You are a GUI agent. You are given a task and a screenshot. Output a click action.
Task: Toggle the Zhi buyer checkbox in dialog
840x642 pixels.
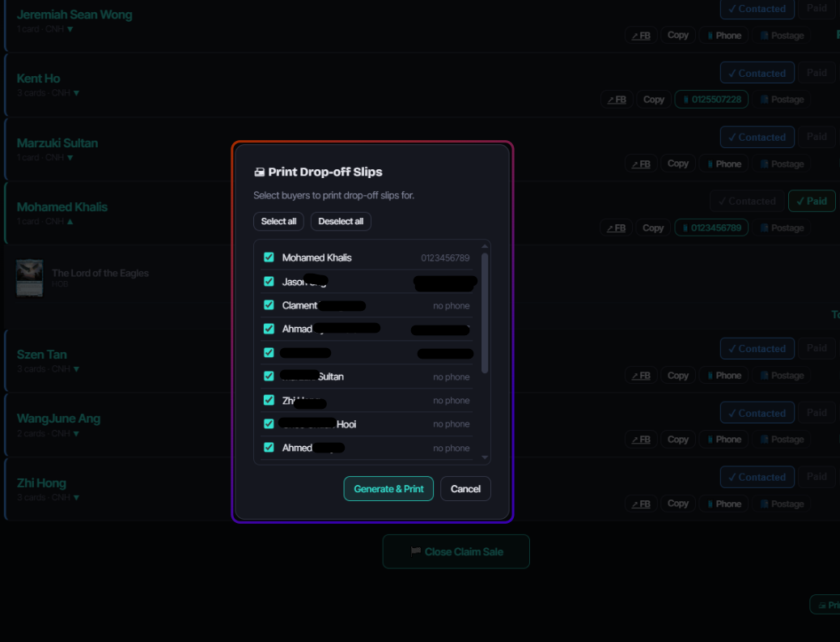[269, 400]
